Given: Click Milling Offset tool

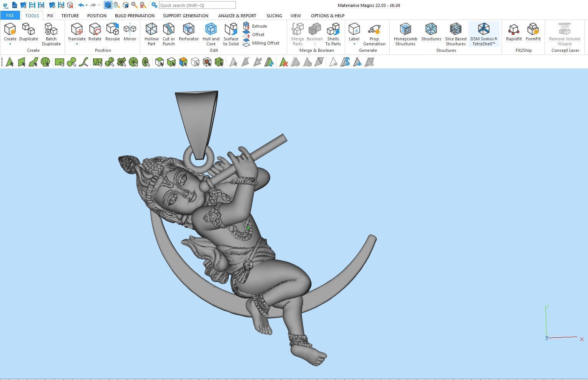Looking at the screenshot, I should click(x=261, y=43).
